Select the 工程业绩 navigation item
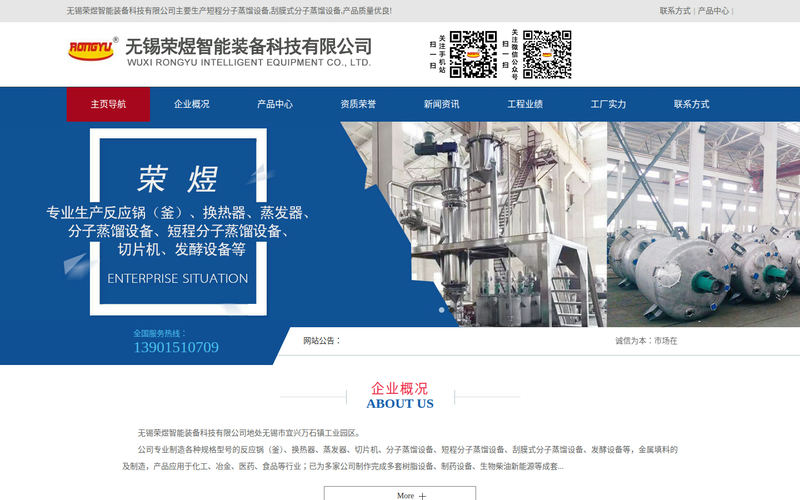This screenshot has width=800, height=500. [525, 104]
